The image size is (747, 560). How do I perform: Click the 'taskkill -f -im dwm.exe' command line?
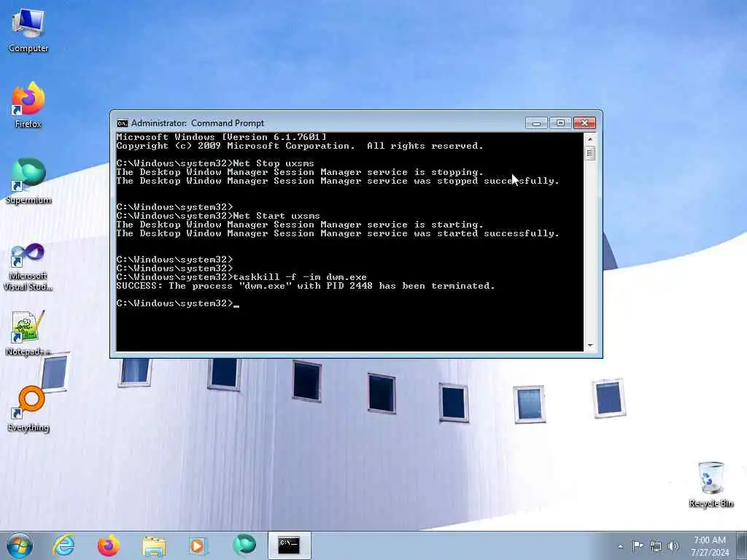click(300, 277)
